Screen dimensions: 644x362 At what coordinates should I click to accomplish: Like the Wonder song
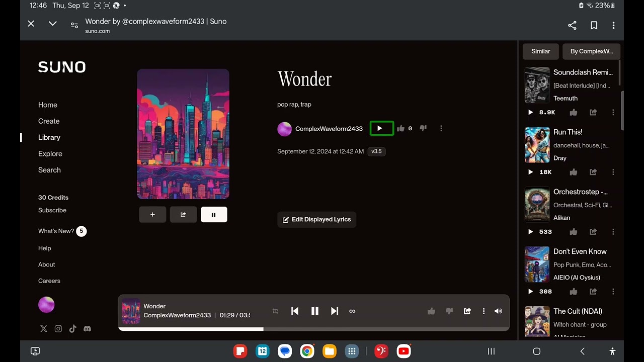point(400,129)
